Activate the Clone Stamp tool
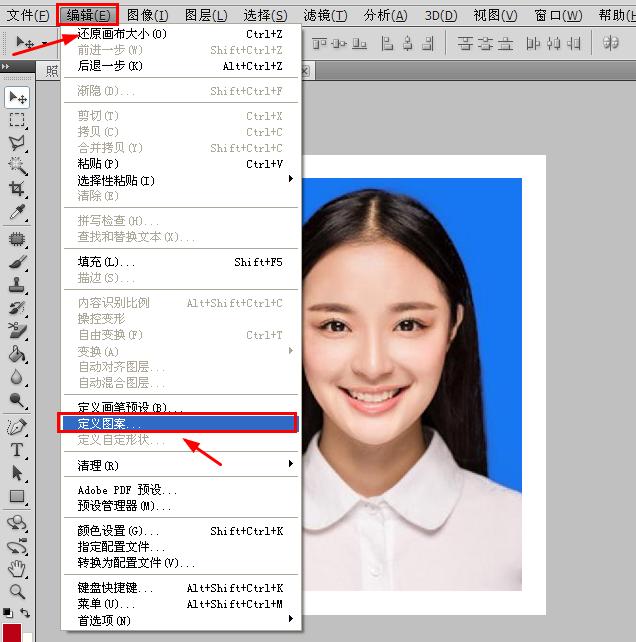 [x=17, y=285]
